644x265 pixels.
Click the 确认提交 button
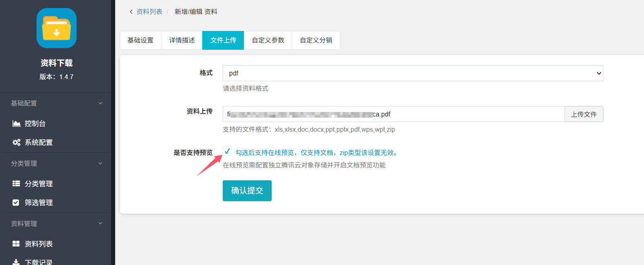[x=247, y=191]
